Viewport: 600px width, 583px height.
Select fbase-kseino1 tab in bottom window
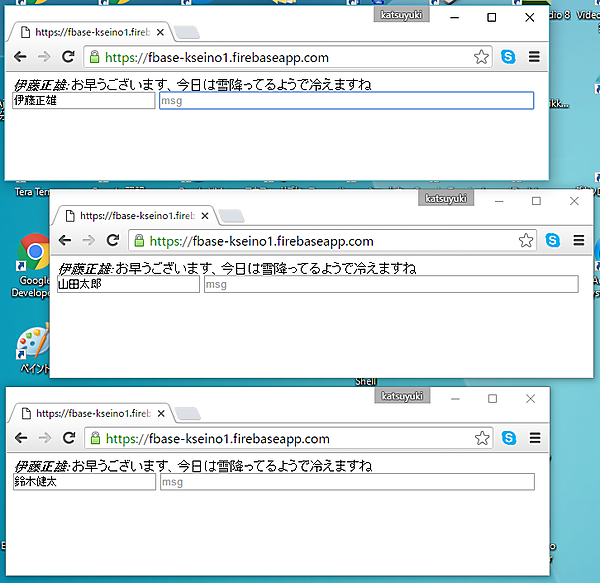point(91,413)
